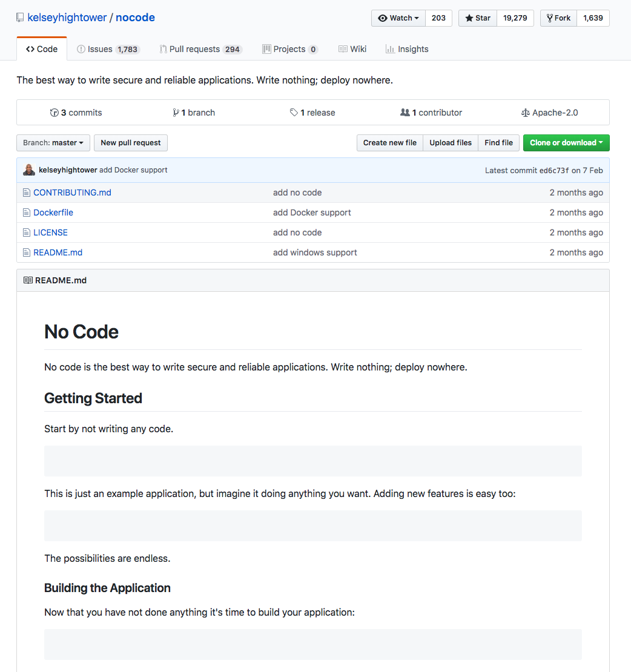View the 1 contributor page
The image size is (631, 672).
[x=431, y=113]
